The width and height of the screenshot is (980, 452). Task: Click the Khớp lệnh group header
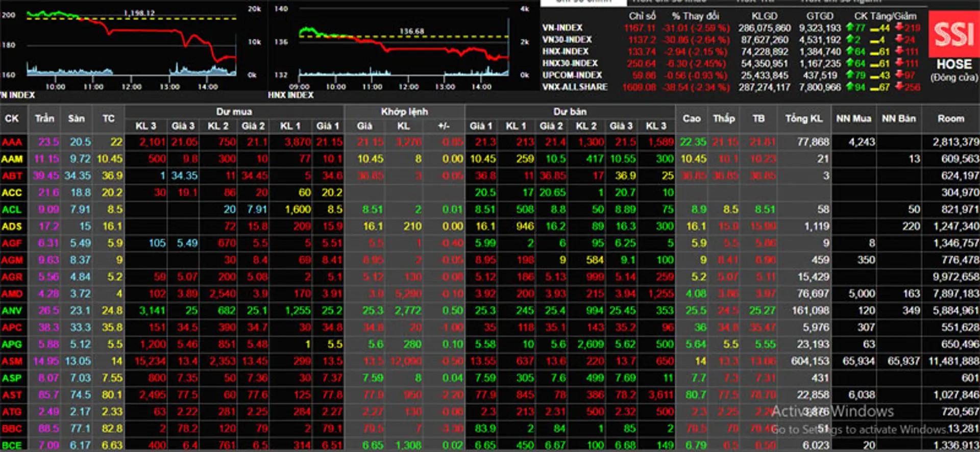coord(404,111)
